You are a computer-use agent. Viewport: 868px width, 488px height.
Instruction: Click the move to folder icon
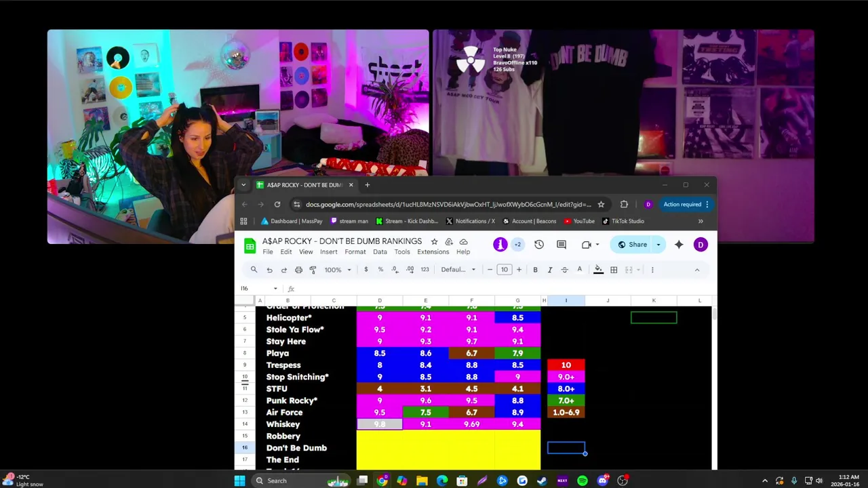pos(449,241)
